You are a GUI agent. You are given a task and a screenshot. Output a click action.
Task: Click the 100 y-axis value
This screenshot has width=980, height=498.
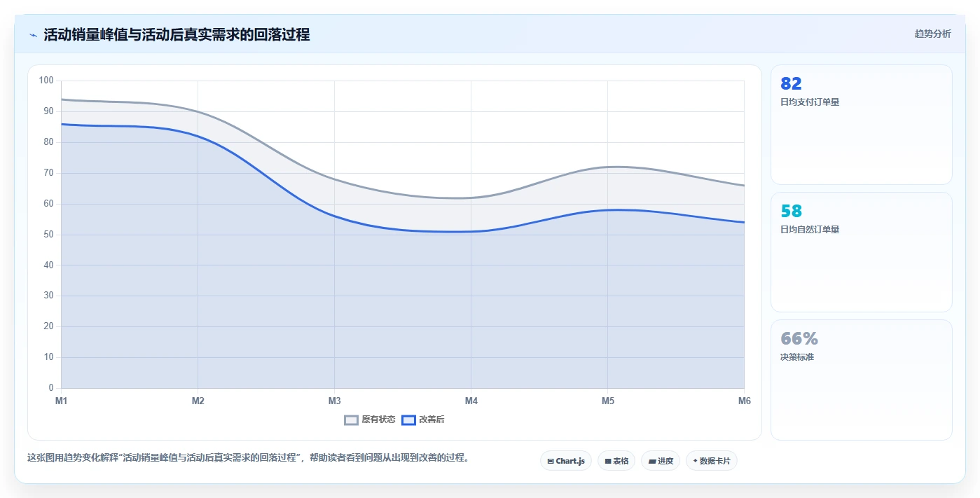[x=46, y=81]
